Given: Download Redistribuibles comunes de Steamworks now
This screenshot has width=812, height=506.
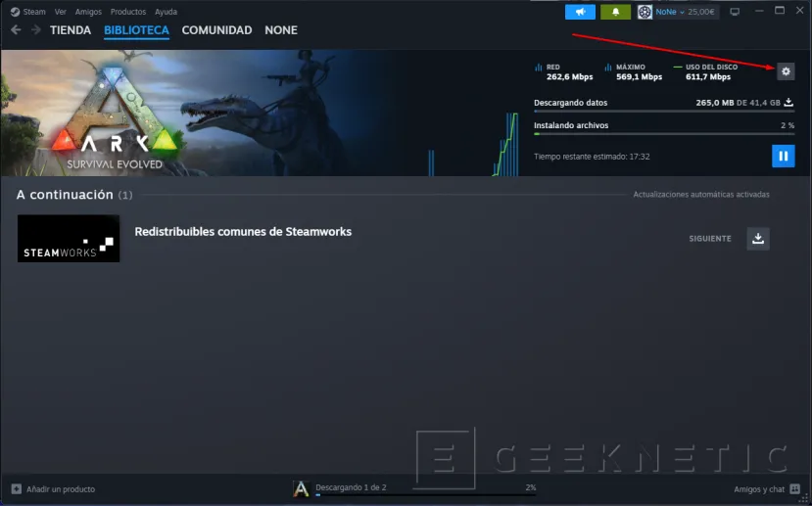Looking at the screenshot, I should click(x=757, y=239).
